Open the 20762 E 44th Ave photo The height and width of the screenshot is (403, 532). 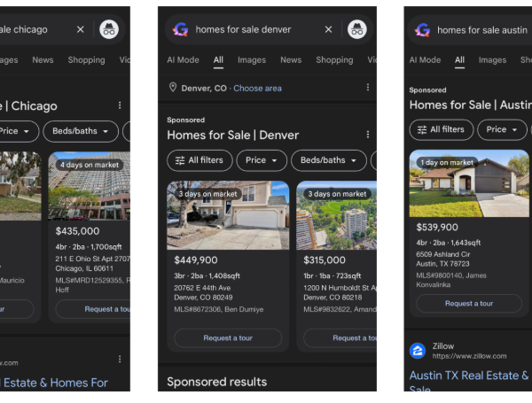tap(228, 215)
